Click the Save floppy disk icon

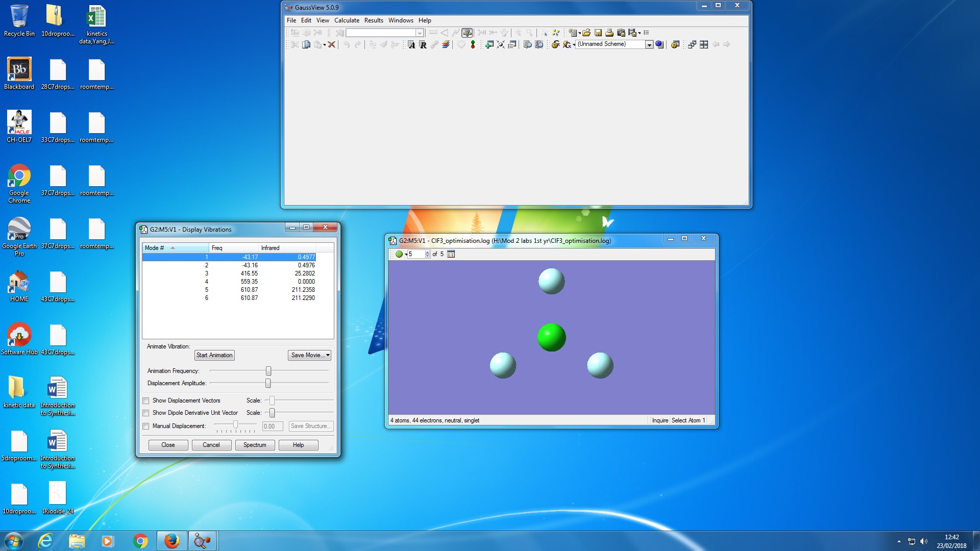tap(598, 33)
